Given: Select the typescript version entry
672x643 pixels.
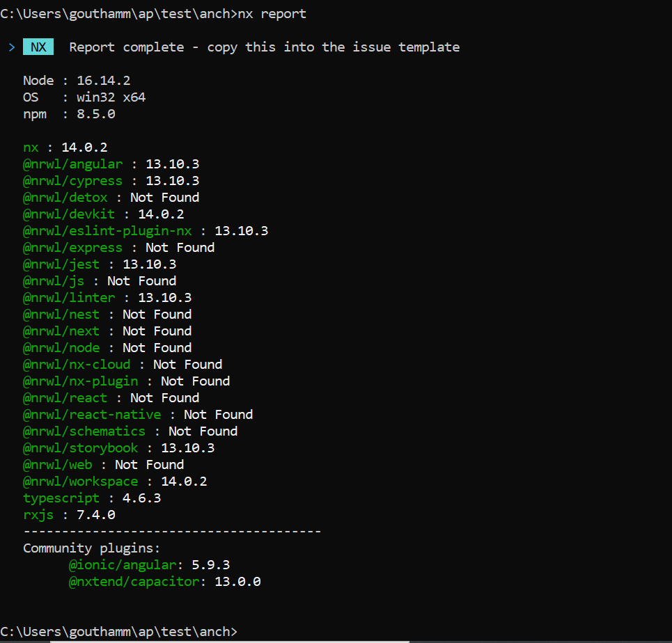Looking at the screenshot, I should (61, 498).
